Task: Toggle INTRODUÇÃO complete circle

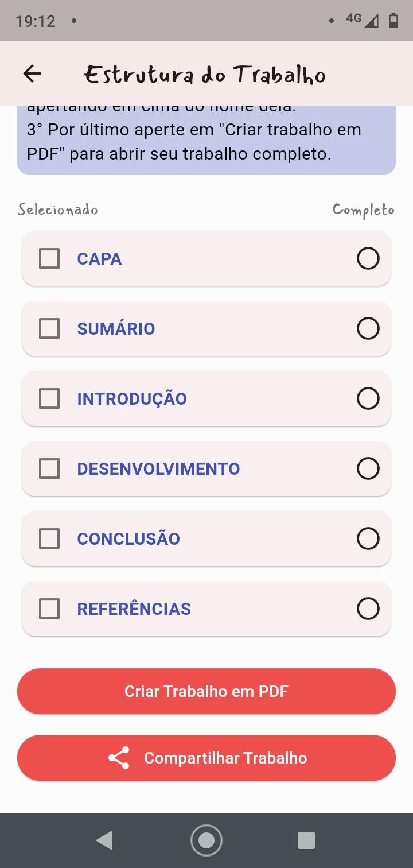Action: (368, 398)
